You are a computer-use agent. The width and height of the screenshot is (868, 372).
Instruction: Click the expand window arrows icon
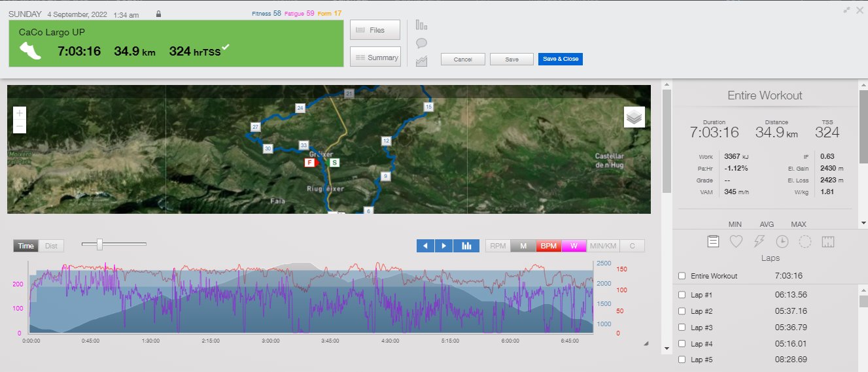(846, 10)
